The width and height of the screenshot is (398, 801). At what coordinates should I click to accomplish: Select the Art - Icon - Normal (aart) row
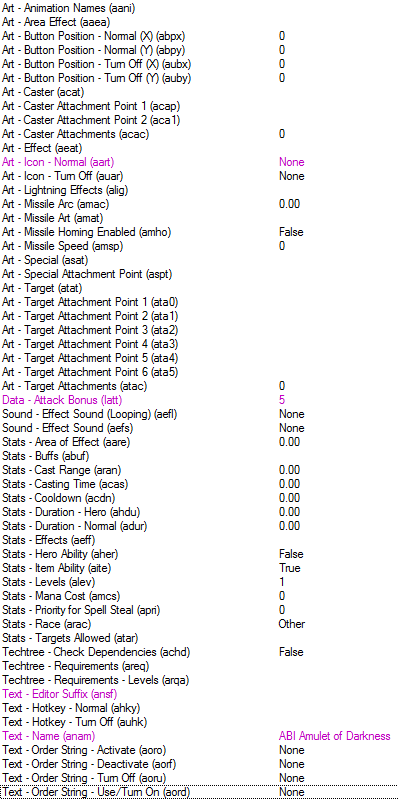199,162
